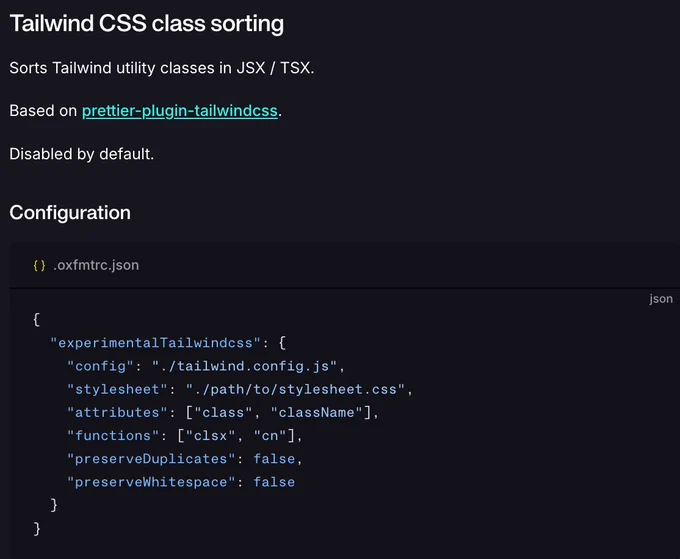Click the "Disabled by default." text

tap(82, 154)
